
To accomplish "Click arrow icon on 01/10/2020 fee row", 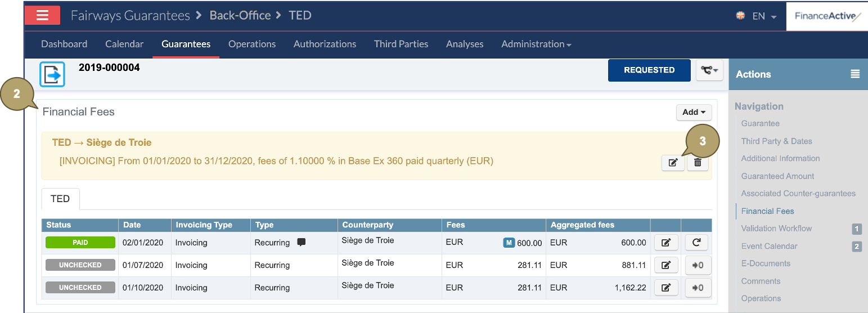I will [696, 288].
